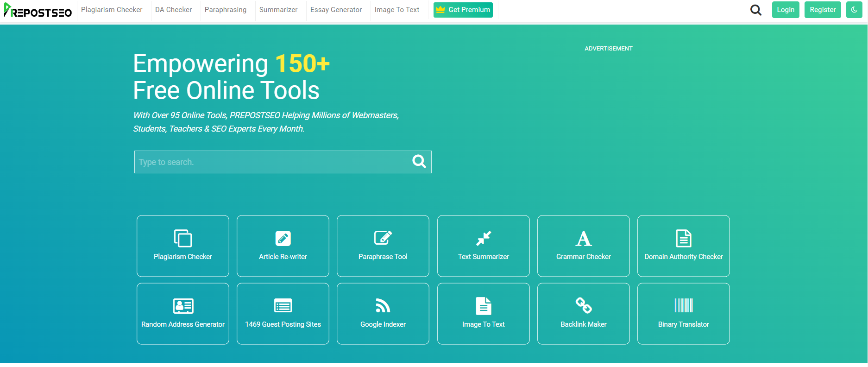868x367 pixels.
Task: Click the ADVERTISEMENT label
Action: pos(609,49)
